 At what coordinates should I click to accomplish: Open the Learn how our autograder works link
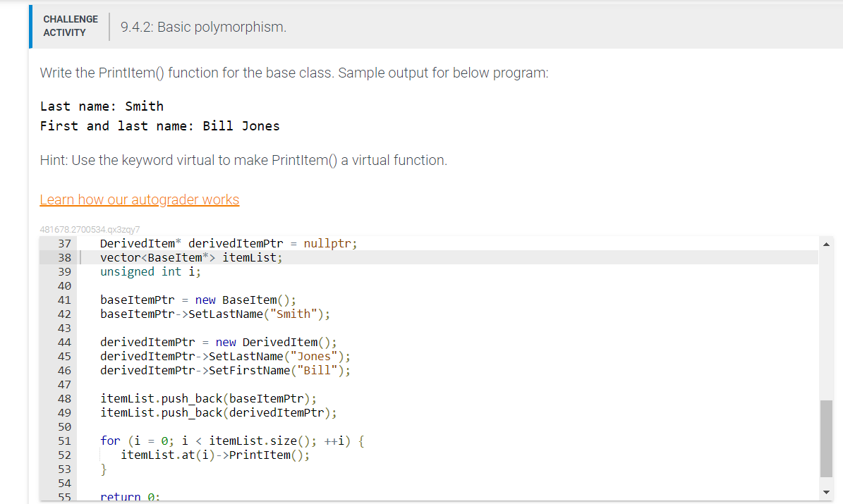click(139, 199)
